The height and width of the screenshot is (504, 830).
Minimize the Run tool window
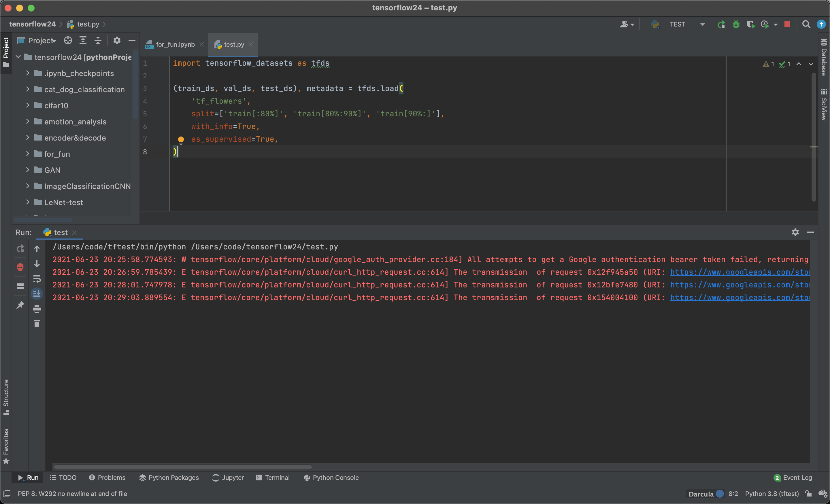click(x=810, y=232)
